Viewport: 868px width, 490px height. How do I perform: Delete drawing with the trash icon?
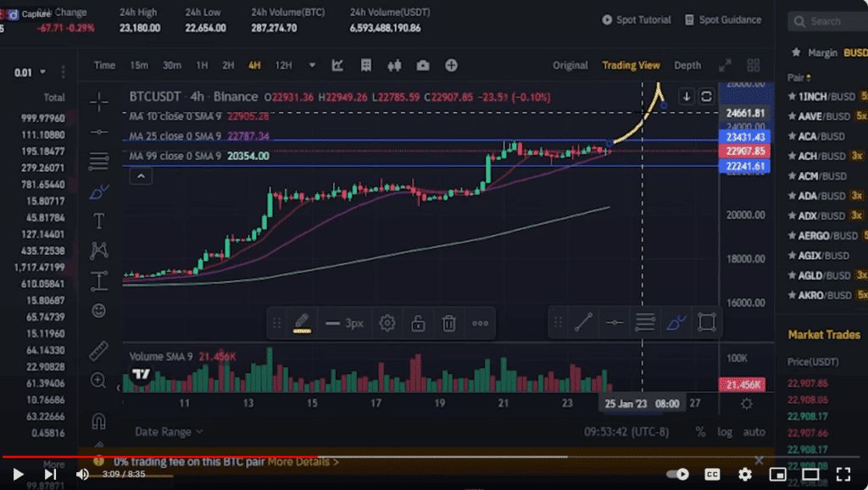coord(449,323)
